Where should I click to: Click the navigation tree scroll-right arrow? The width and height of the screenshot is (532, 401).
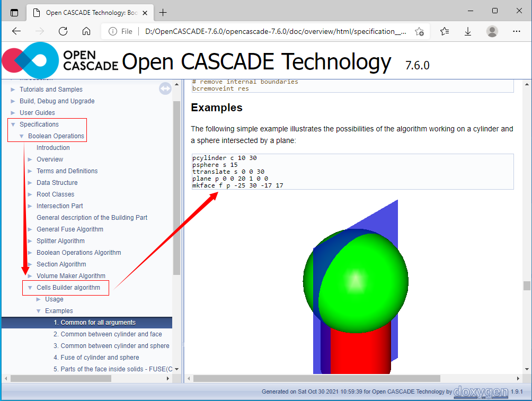168,378
